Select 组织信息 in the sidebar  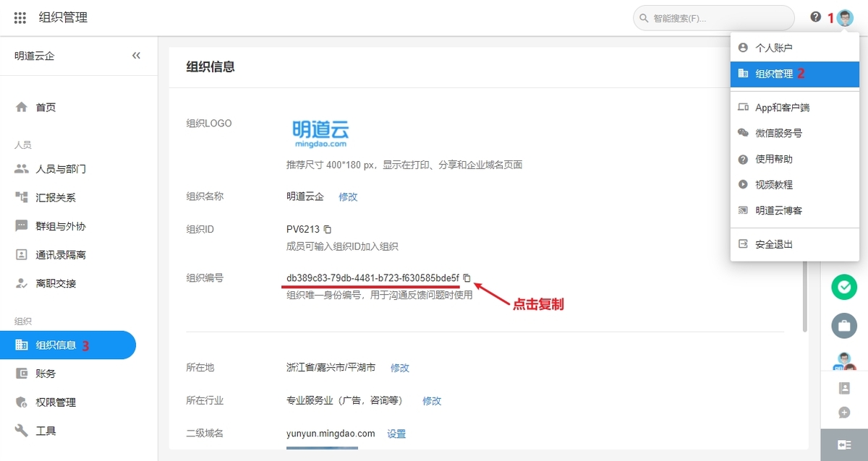pos(68,345)
